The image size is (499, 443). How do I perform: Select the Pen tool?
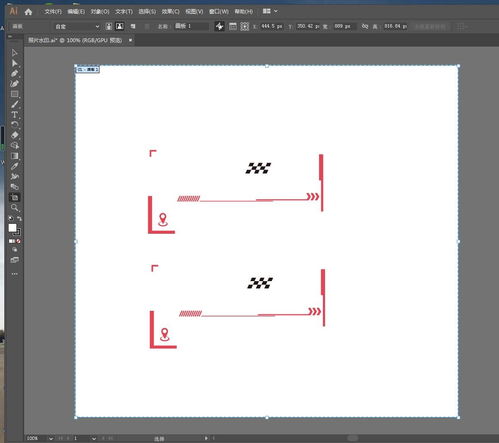click(14, 73)
